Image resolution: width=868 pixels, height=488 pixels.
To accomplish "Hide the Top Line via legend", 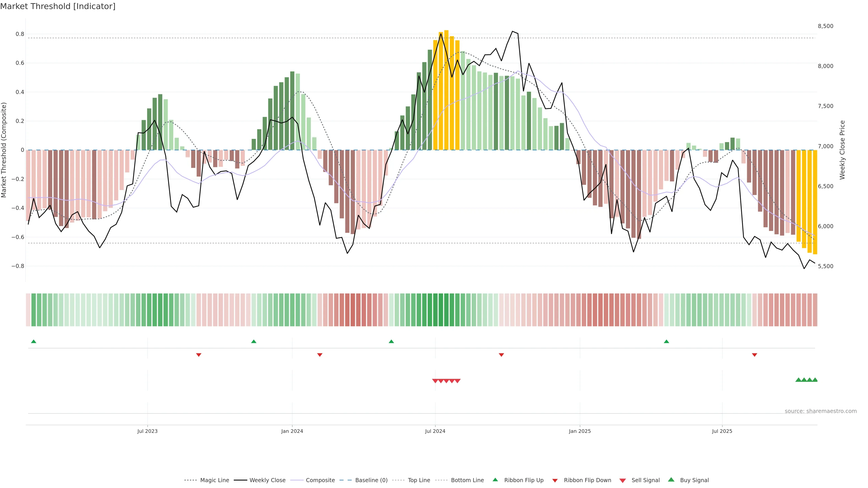I will point(419,480).
